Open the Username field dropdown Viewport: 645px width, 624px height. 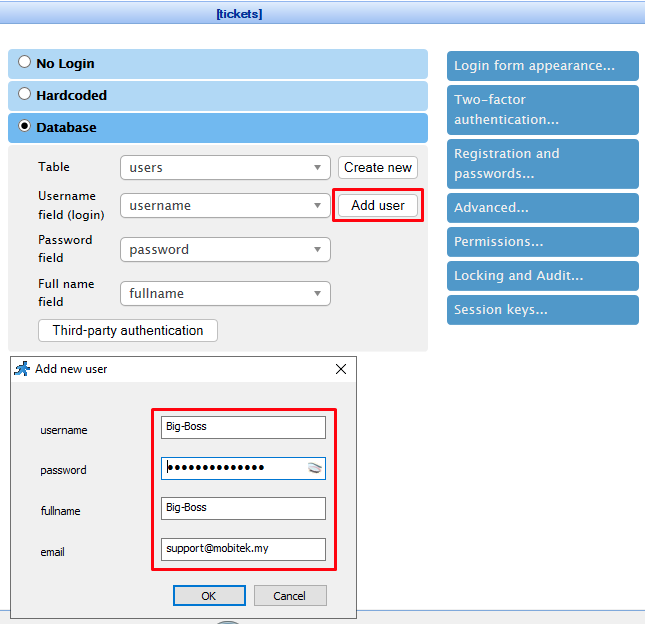[317, 206]
